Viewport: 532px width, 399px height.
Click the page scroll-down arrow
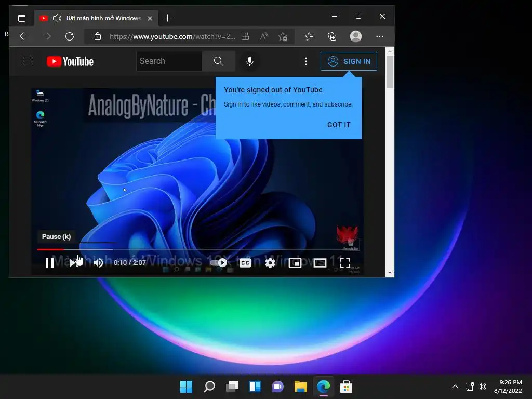tap(390, 273)
